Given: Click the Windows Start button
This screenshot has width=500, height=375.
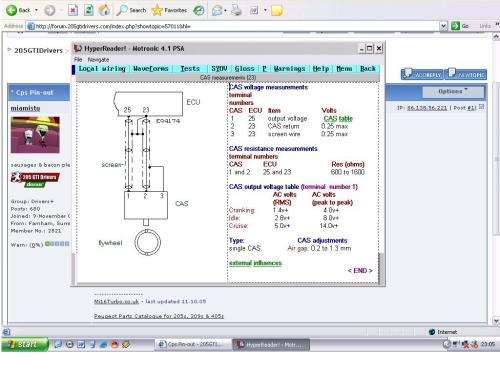Looking at the screenshot, I should [25, 344].
